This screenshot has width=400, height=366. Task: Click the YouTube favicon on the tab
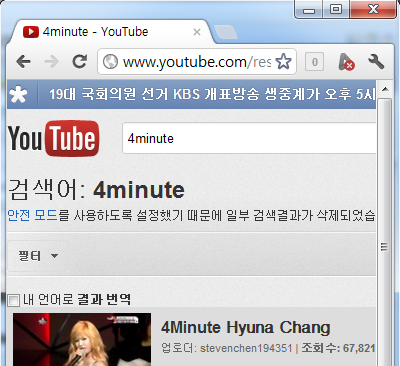click(31, 32)
